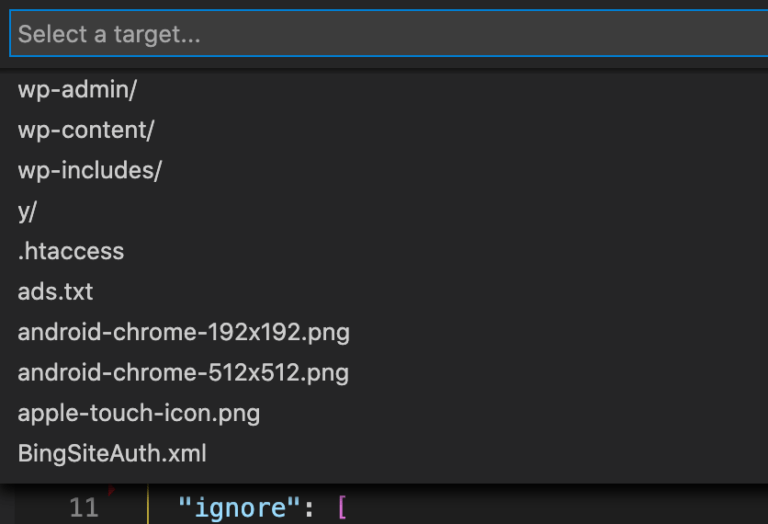Pick android-chrome-192x192.png as target
The image size is (768, 524).
[x=184, y=332]
